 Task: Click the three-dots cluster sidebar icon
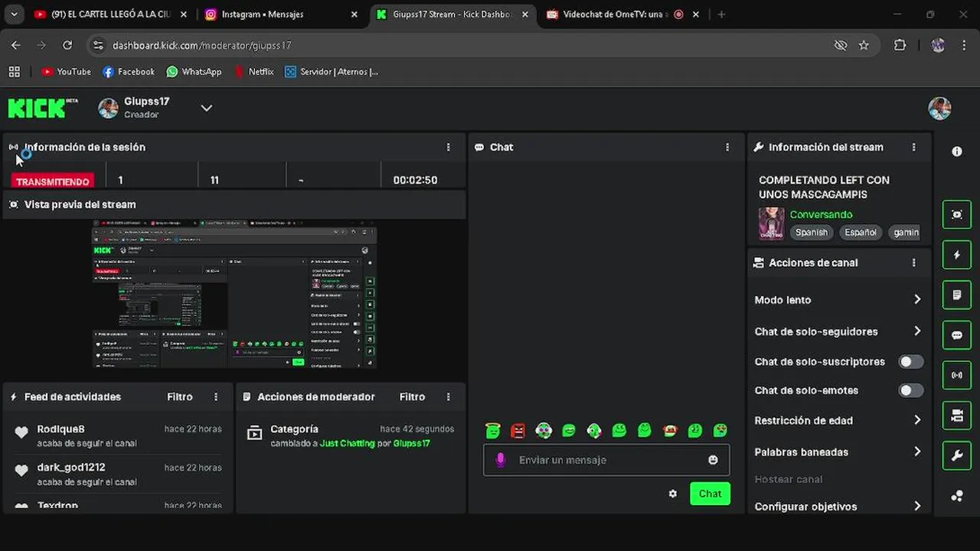pyautogui.click(x=957, y=496)
